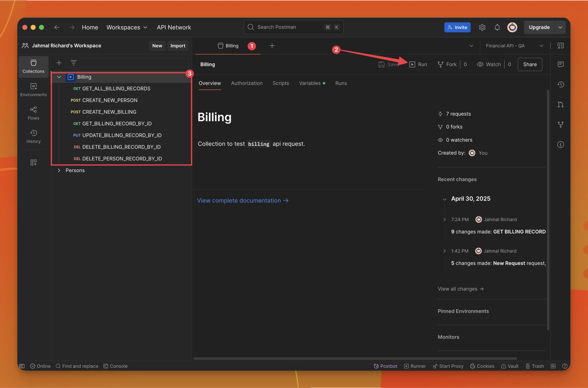Open the collection info icon
The width and height of the screenshot is (588, 388).
pyautogui.click(x=560, y=144)
